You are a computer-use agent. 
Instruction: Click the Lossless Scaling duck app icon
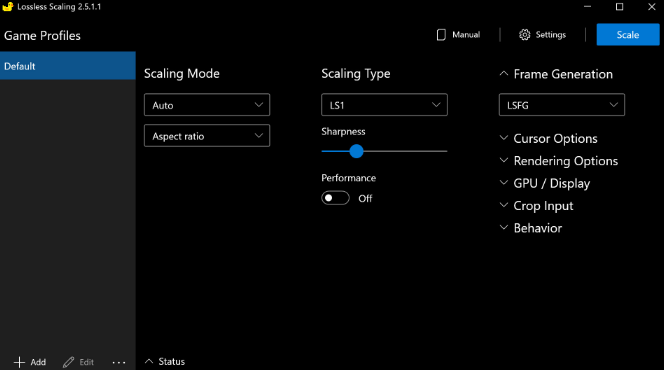pyautogui.click(x=8, y=7)
